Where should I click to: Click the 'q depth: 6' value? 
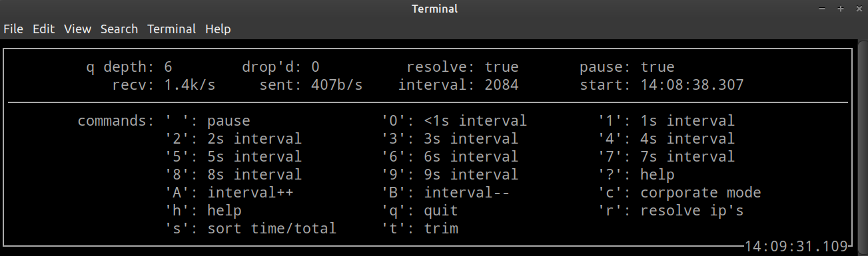pyautogui.click(x=129, y=67)
